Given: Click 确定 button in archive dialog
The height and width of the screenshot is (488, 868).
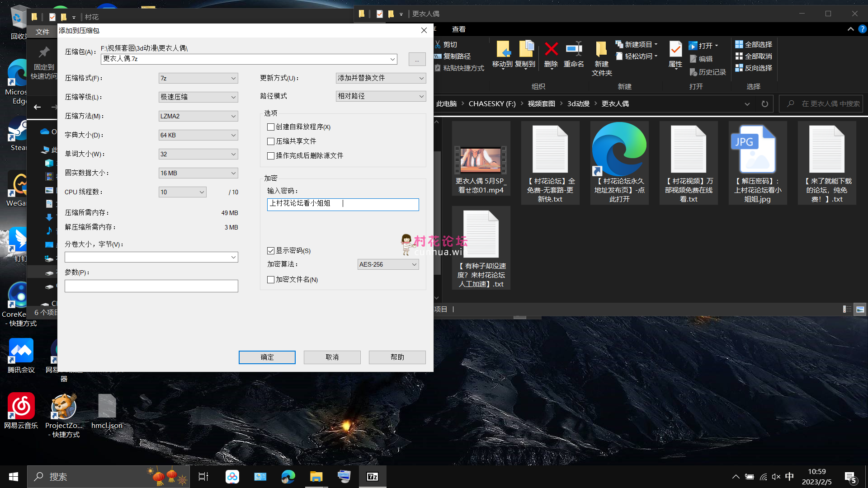Looking at the screenshot, I should tap(267, 357).
